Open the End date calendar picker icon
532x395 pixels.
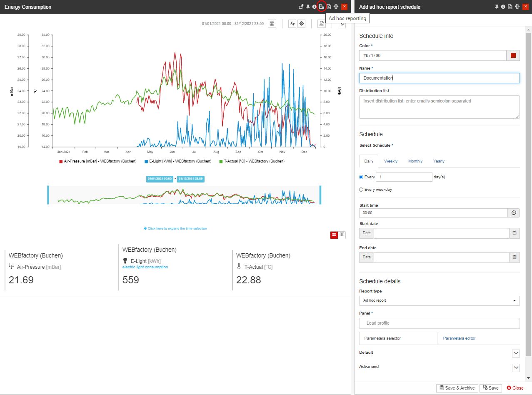pyautogui.click(x=514, y=257)
